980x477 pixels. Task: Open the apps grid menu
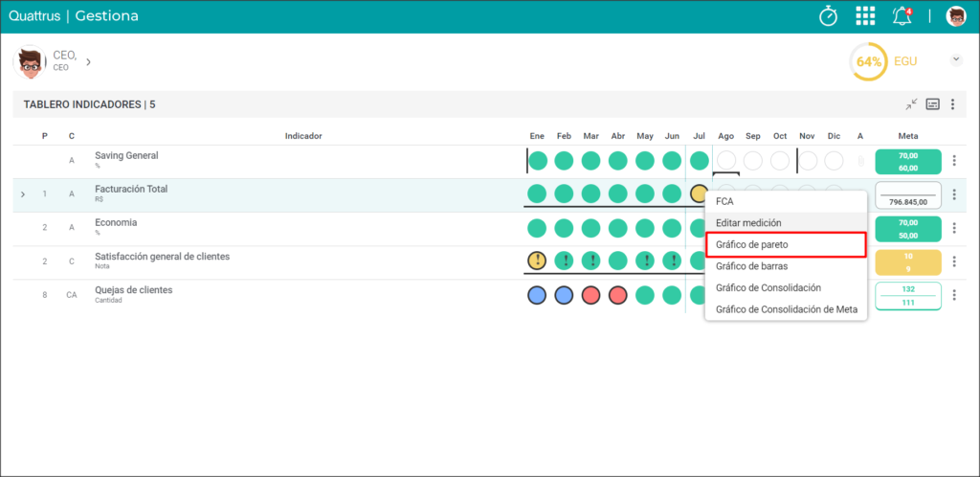pos(865,16)
